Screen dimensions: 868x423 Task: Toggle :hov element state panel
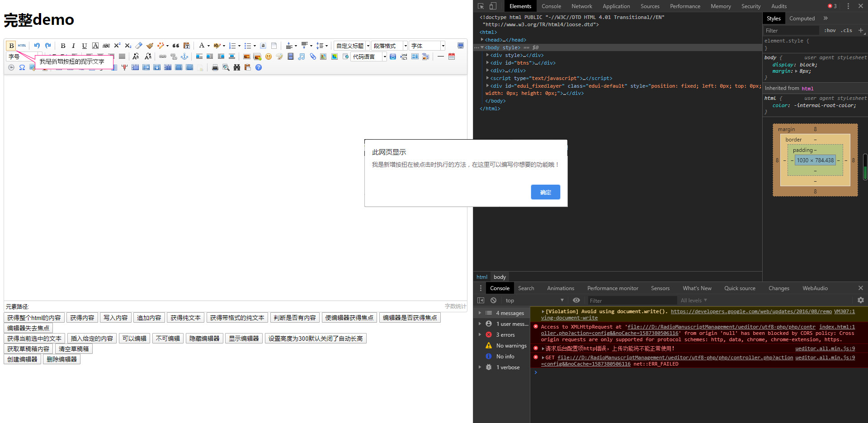click(x=830, y=30)
